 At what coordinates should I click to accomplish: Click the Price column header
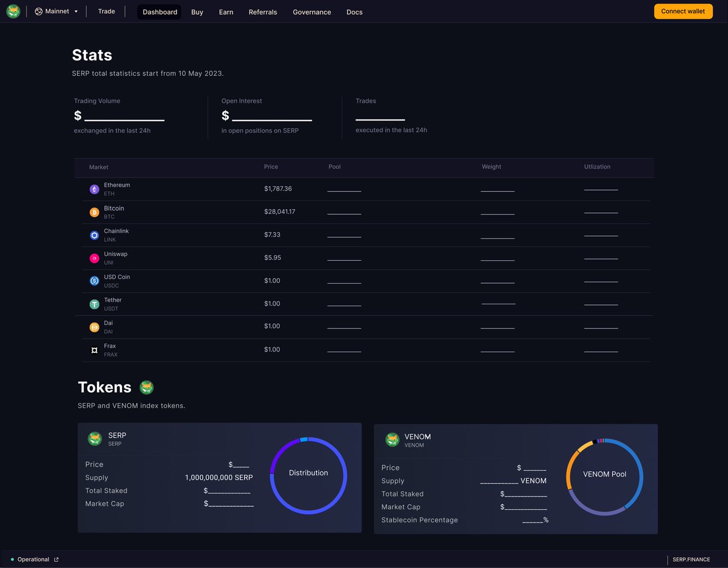(x=271, y=167)
